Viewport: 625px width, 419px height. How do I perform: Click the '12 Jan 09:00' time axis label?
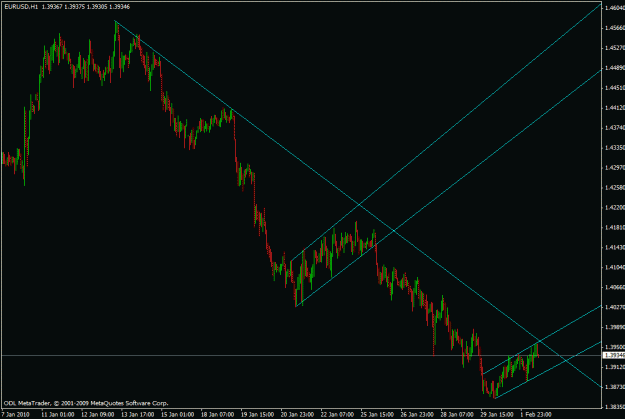pyautogui.click(x=98, y=415)
